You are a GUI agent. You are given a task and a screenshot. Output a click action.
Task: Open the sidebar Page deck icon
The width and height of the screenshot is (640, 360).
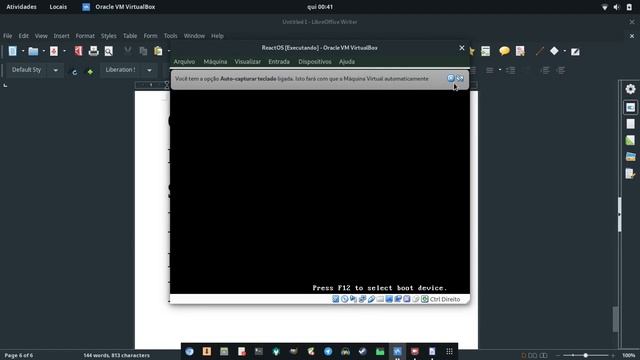tap(630, 124)
